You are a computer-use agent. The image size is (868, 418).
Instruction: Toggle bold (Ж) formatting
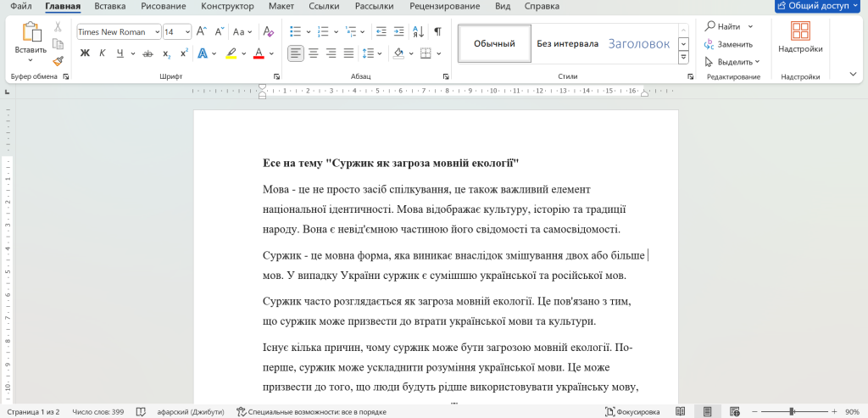click(85, 53)
